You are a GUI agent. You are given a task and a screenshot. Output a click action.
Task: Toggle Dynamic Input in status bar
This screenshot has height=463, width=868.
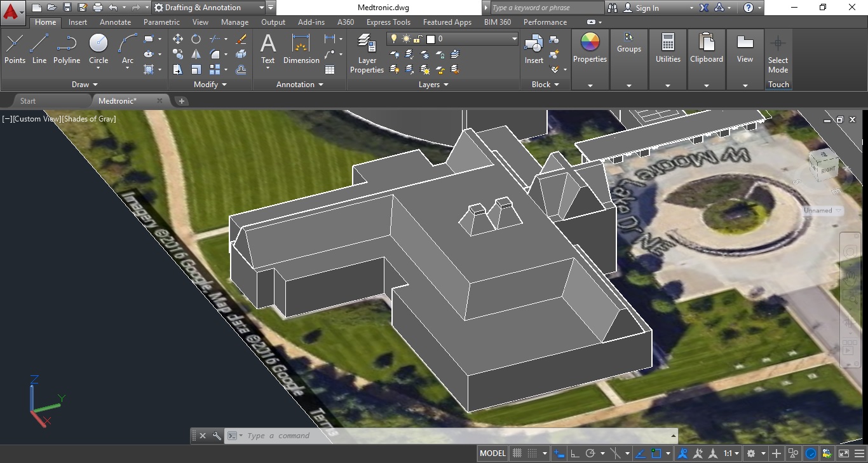(x=559, y=453)
